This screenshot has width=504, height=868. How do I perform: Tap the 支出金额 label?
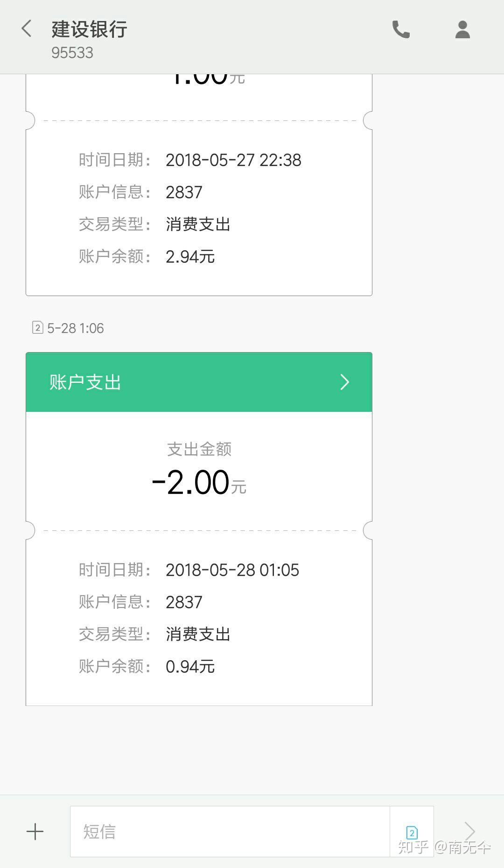(x=199, y=449)
